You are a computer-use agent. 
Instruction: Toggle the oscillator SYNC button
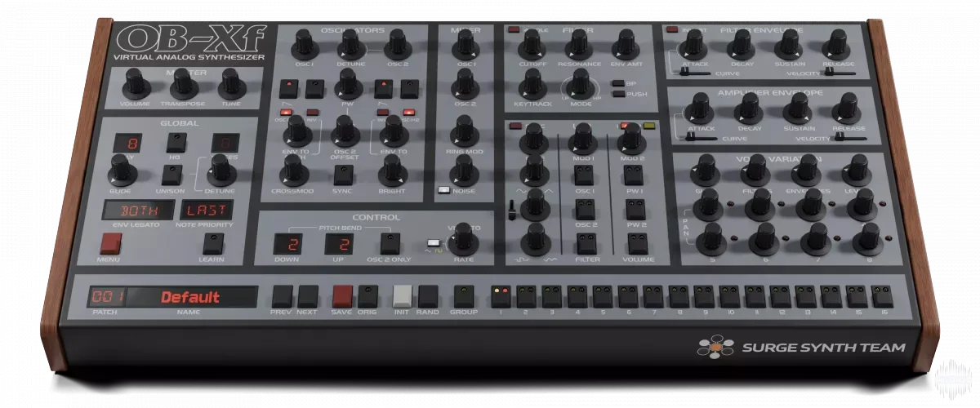point(342,175)
